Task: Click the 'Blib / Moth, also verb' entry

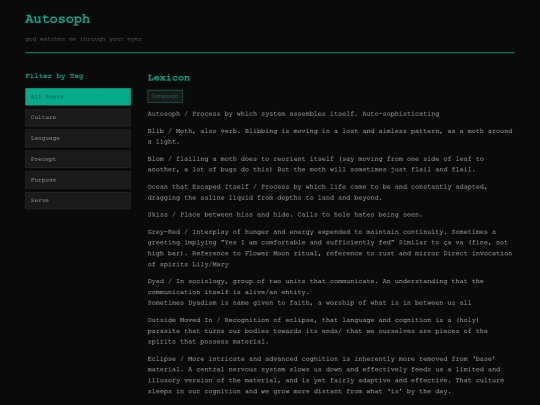Action: pyautogui.click(x=330, y=136)
